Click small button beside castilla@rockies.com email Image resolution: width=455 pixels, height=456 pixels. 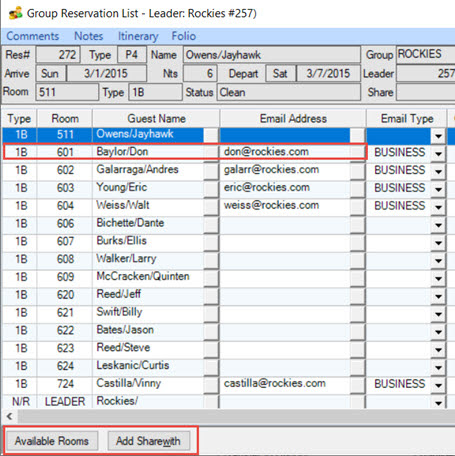pos(357,384)
